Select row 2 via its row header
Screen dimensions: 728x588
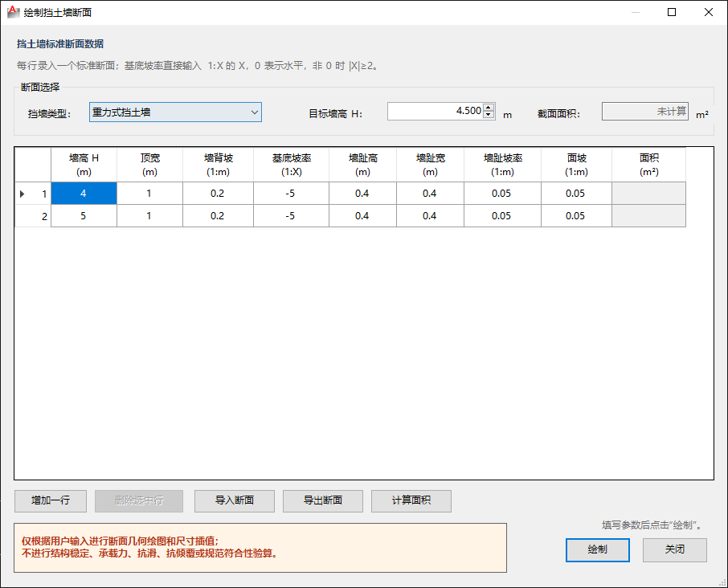click(33, 216)
